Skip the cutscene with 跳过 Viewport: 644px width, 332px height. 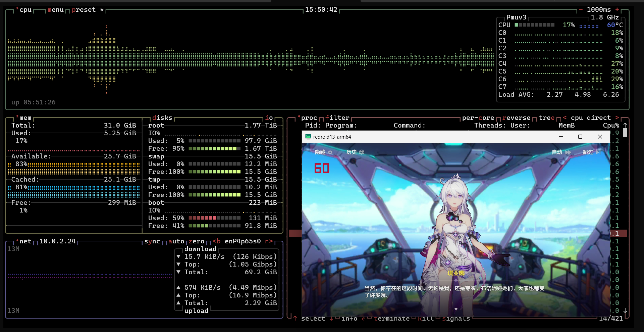[x=592, y=152]
